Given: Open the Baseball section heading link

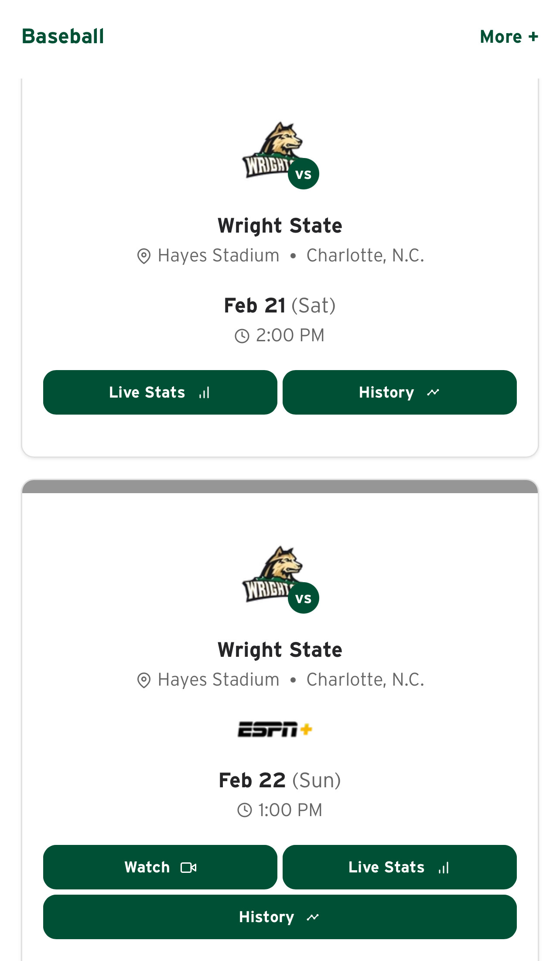Looking at the screenshot, I should (x=63, y=36).
